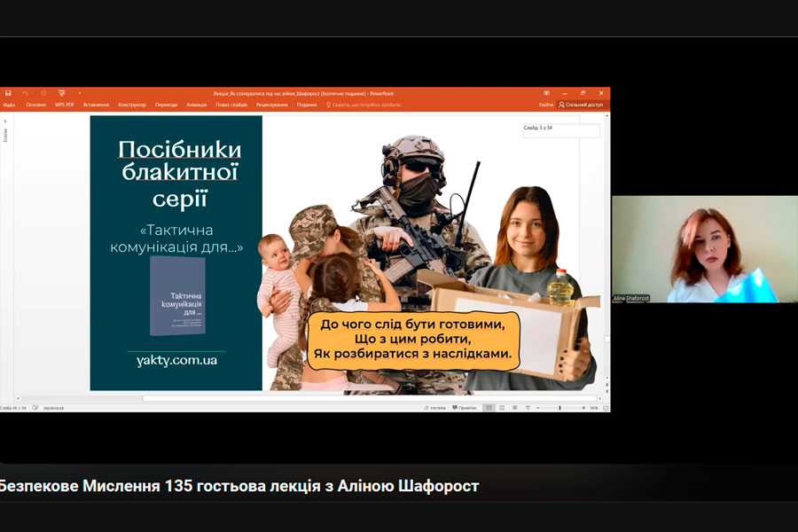
Task: Select the Подання ribbon tab
Action: [307, 105]
